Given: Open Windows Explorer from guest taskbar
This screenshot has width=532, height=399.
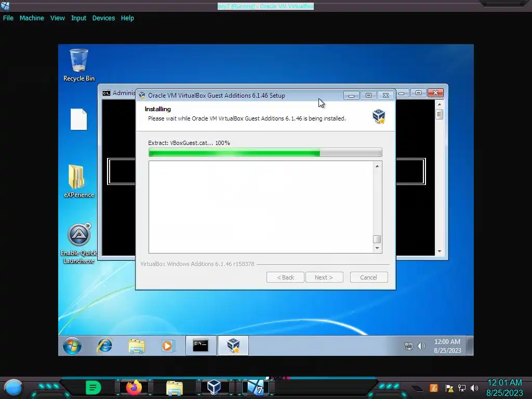Looking at the screenshot, I should (x=137, y=345).
